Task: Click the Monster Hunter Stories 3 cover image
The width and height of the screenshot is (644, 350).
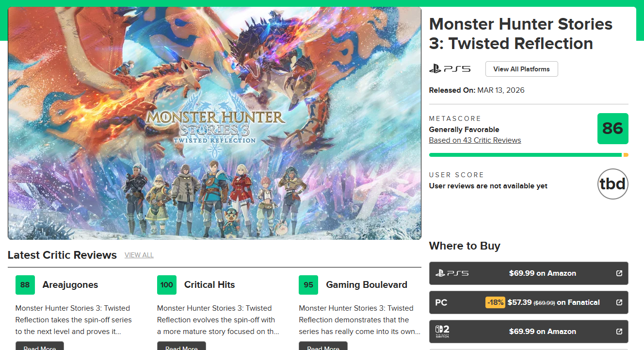Action: 214,123
